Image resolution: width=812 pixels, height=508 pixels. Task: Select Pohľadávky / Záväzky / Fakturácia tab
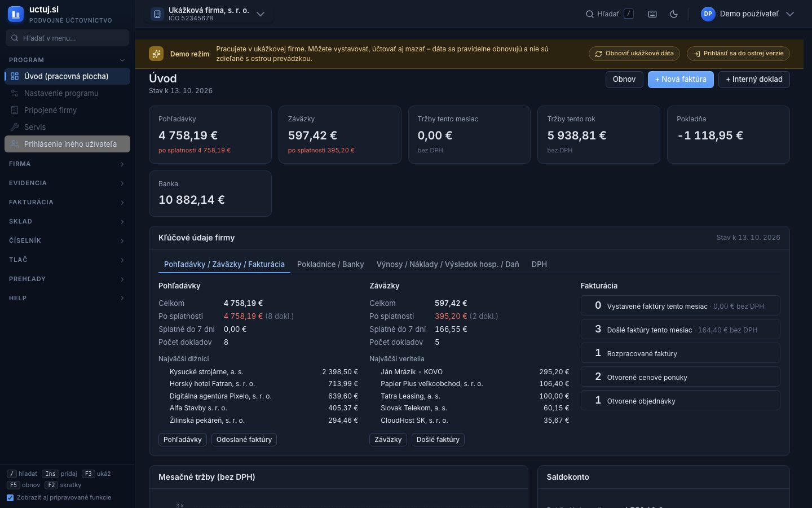tap(224, 264)
